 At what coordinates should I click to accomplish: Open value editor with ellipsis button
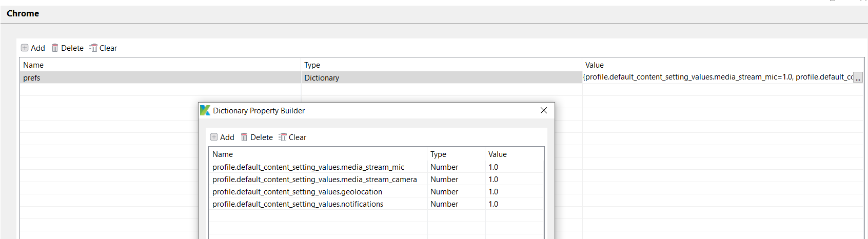(858, 78)
